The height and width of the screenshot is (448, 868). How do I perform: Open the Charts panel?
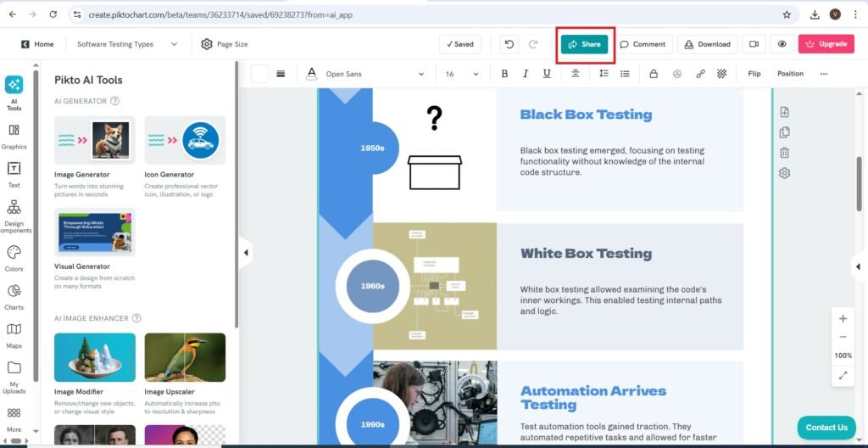pos(14,296)
